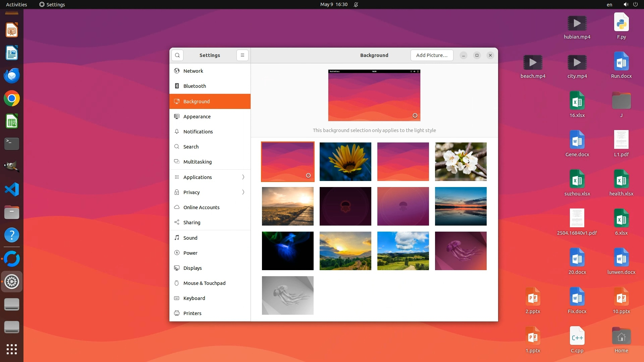Open the system power menu in top bar
Image resolution: width=644 pixels, height=362 pixels.
tap(635, 5)
